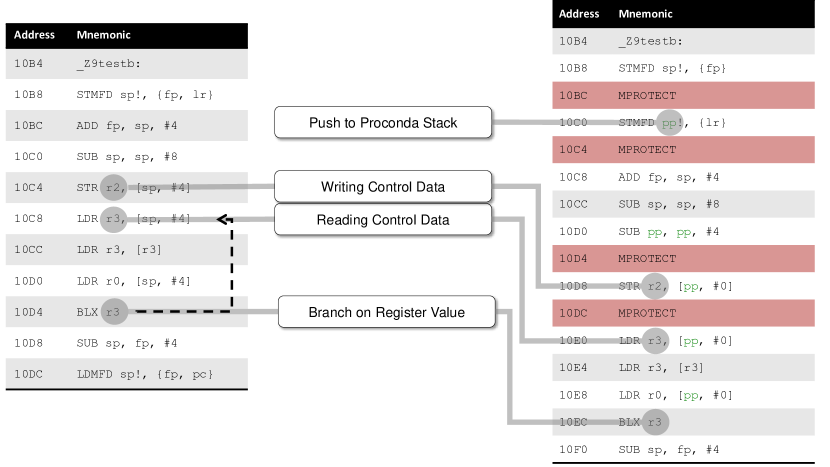
Task: Click the circled pp! in the STMFD row
Action: pos(669,123)
